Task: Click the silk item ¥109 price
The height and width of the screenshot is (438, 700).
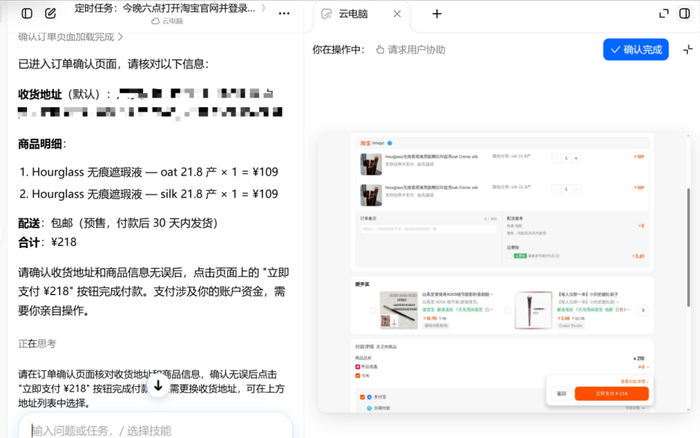Action: (x=639, y=188)
